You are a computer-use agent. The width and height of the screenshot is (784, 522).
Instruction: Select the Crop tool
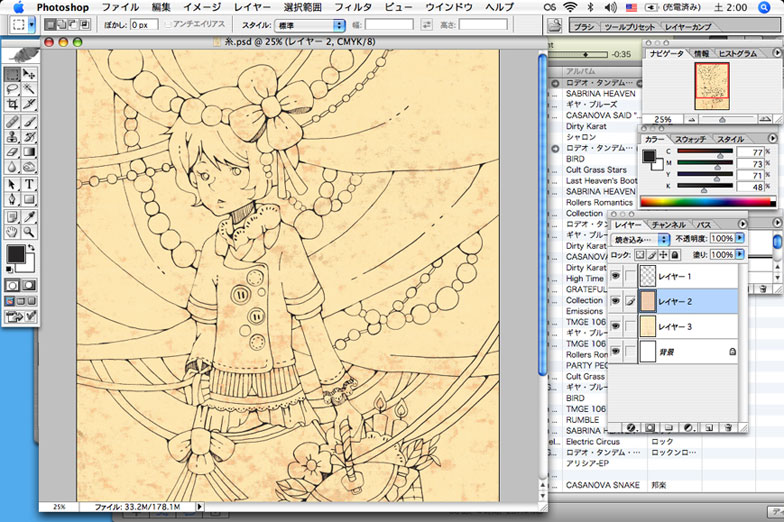[12, 104]
